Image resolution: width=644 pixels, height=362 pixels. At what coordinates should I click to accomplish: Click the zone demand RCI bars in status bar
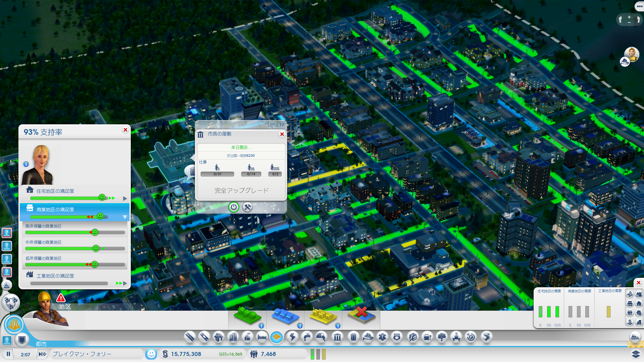coord(318,354)
